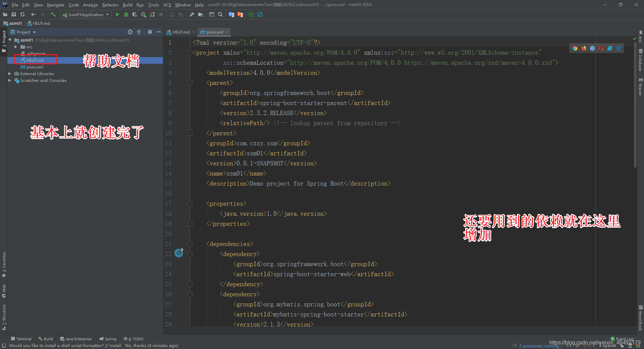Collapse the ssm01 root tree node
Image resolution: width=644 pixels, height=349 pixels.
coord(10,40)
